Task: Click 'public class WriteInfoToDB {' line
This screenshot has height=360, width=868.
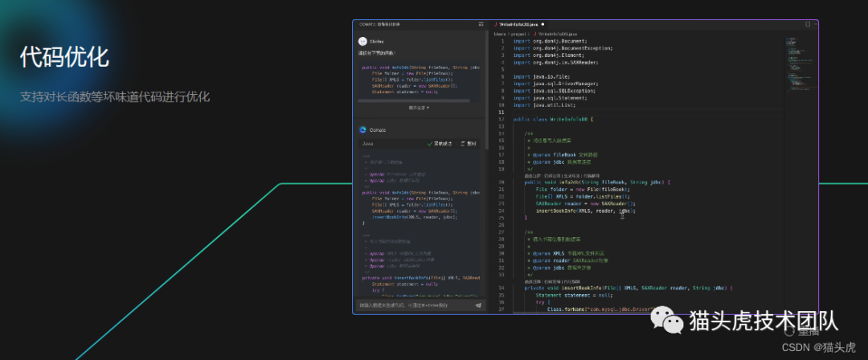Action: [552, 119]
